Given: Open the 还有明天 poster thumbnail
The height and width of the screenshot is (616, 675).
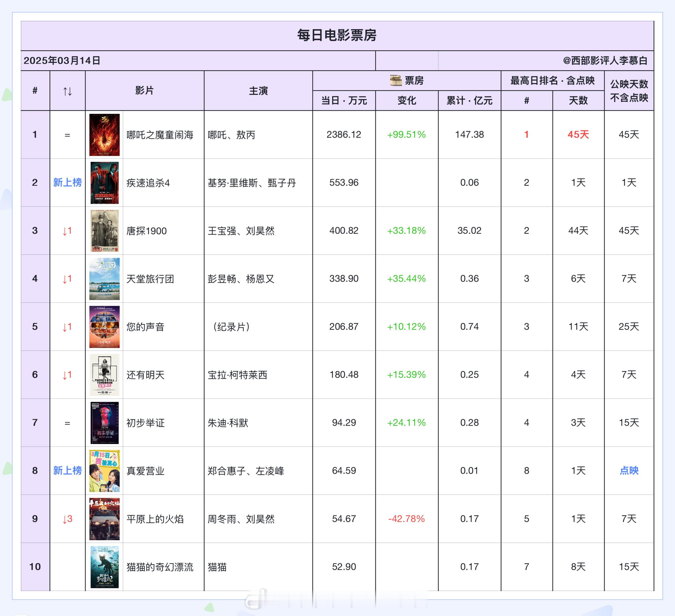Looking at the screenshot, I should pyautogui.click(x=104, y=375).
